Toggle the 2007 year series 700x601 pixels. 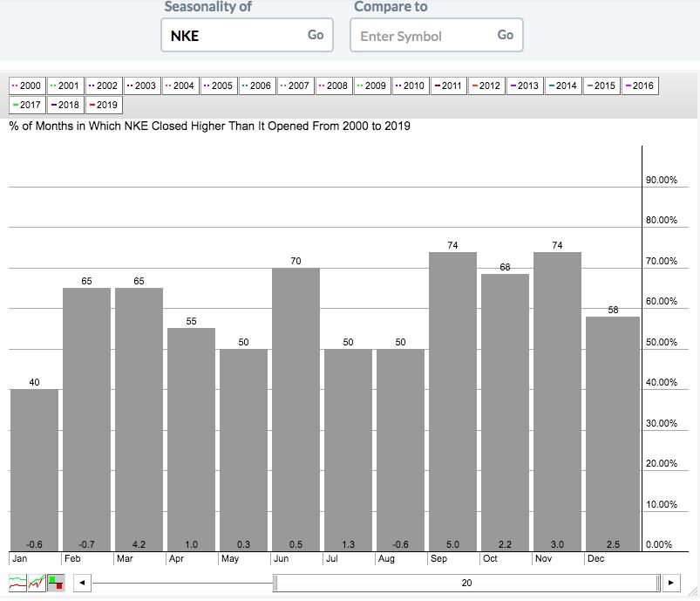(x=296, y=85)
